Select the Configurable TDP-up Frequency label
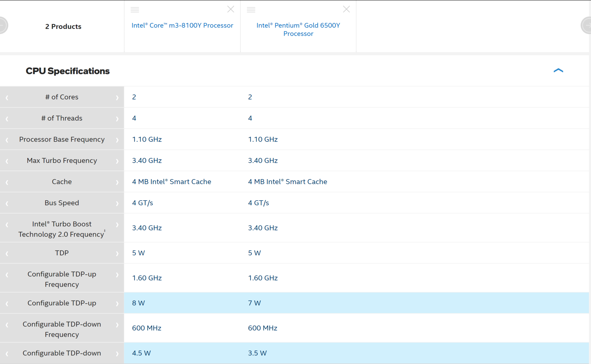Screen dimensions: 591x364 62,279
